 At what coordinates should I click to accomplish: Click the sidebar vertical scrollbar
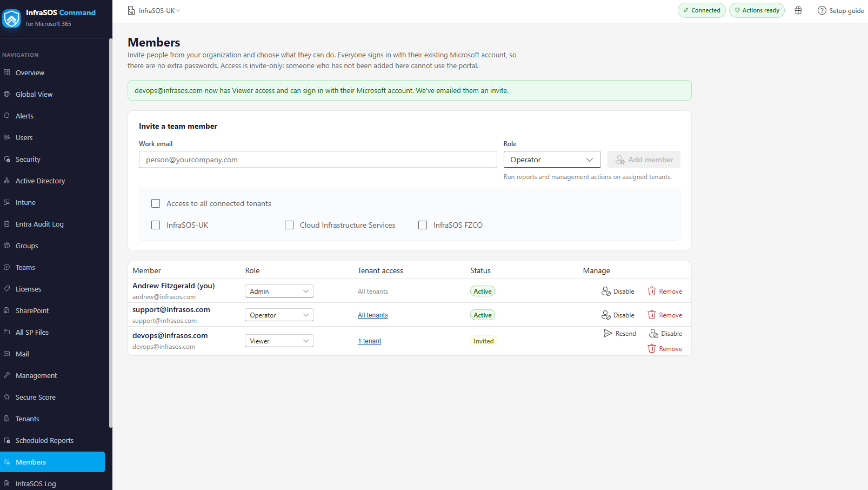[111, 233]
